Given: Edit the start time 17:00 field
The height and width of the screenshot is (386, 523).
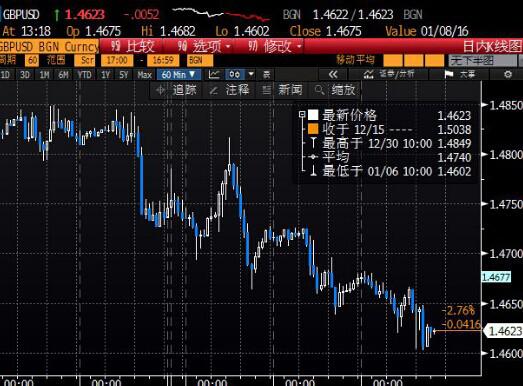Looking at the screenshot, I should click(117, 60).
